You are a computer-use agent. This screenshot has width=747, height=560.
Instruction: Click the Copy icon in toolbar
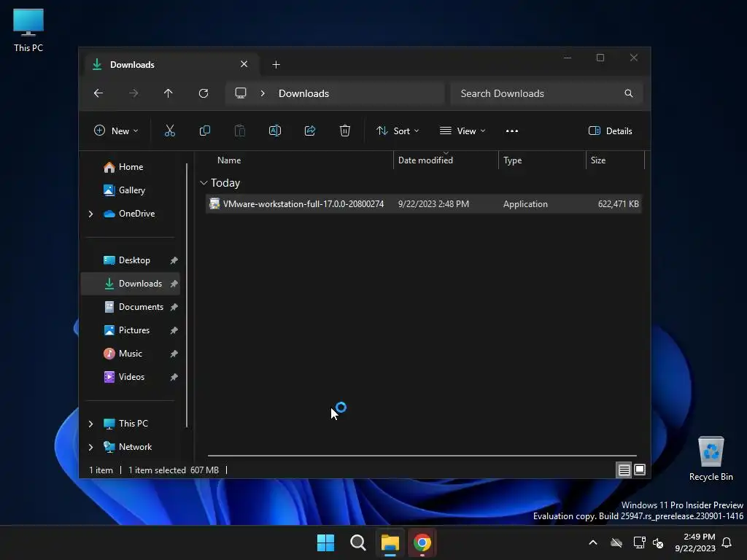pyautogui.click(x=205, y=131)
